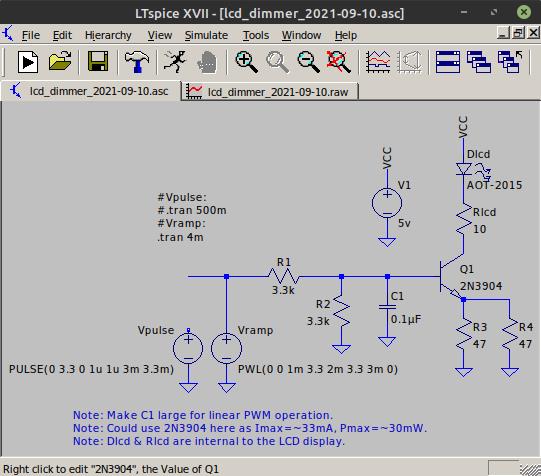This screenshot has height=476, width=541.
Task: Click the "#.tran 500m" comment text
Action: point(192,210)
